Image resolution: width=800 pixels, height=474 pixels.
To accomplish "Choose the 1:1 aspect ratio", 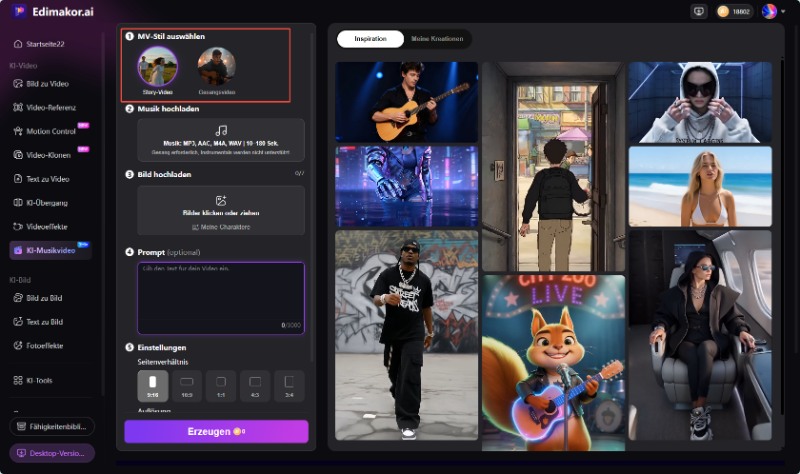I will (x=221, y=386).
